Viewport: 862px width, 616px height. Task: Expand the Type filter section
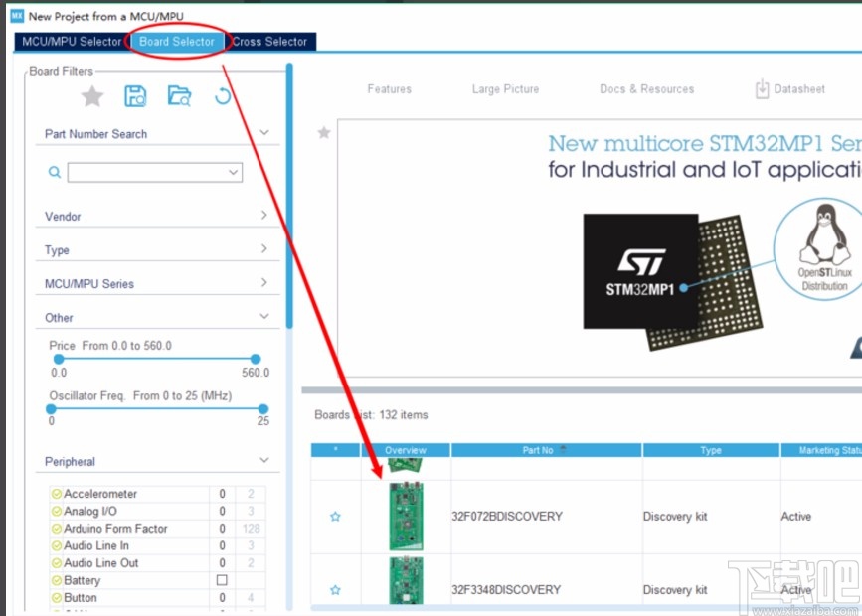(264, 249)
